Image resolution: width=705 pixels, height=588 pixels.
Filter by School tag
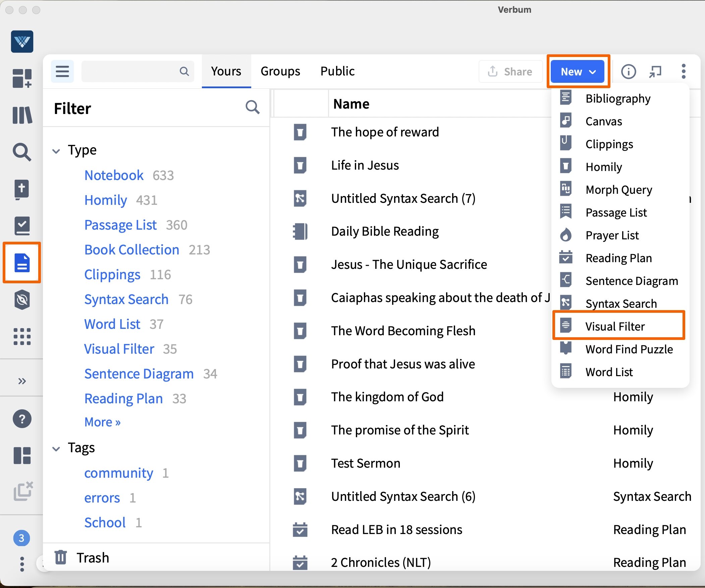coord(105,523)
